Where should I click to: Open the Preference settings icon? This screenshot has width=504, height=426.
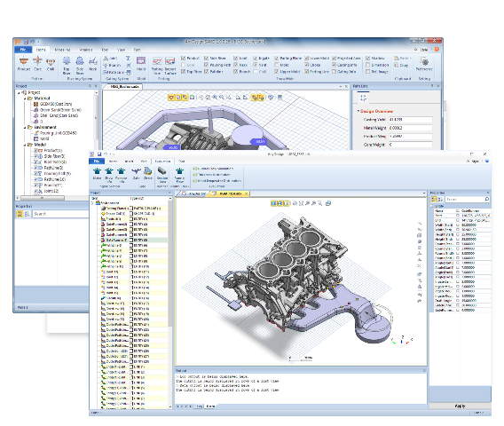point(424,63)
